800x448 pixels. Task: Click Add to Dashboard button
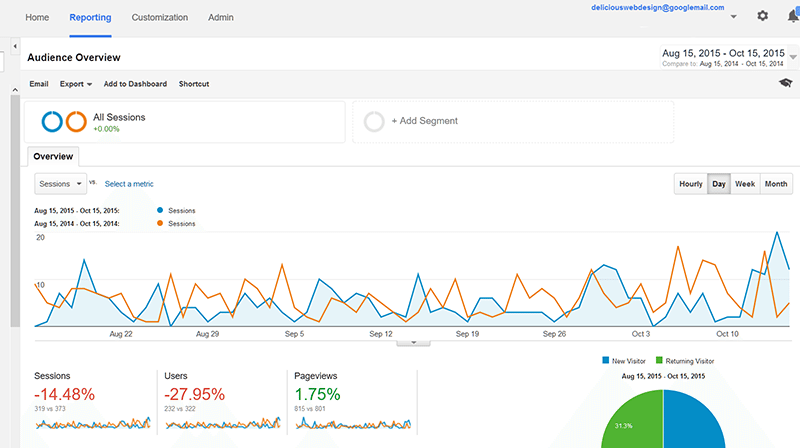pyautogui.click(x=135, y=84)
